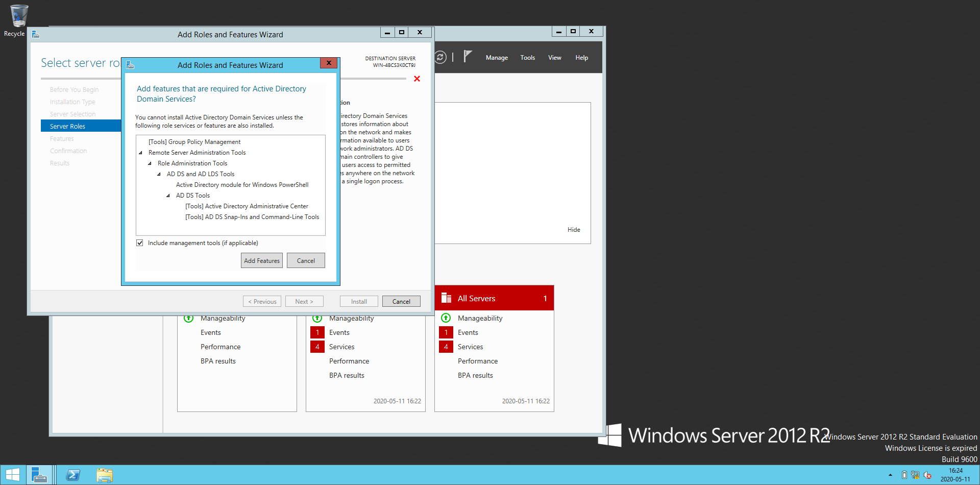Select Server Roles wizard step
This screenshot has width=980, height=485.
pos(81,126)
